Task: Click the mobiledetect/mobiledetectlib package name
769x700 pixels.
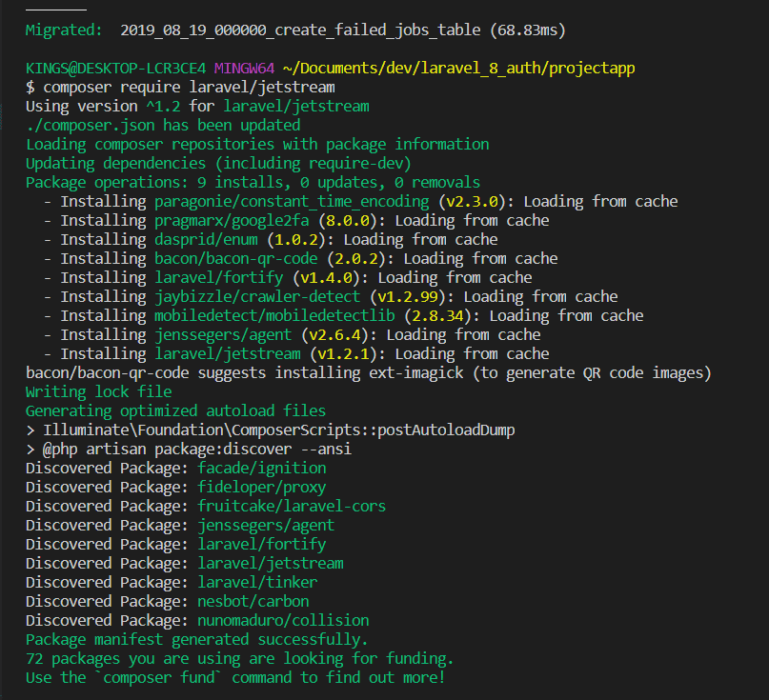Action: click(x=274, y=315)
